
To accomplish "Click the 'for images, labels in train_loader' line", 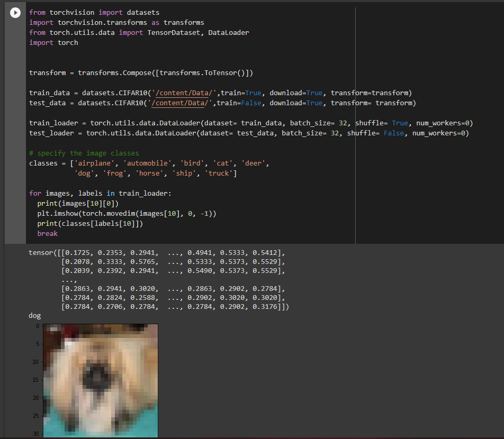I will (101, 193).
